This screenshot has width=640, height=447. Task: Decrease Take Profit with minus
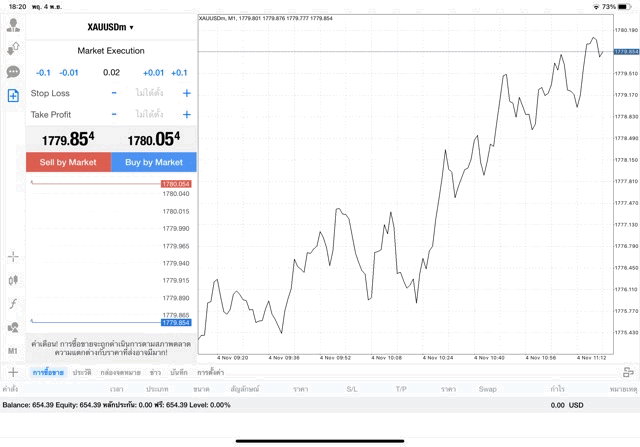[x=114, y=115]
